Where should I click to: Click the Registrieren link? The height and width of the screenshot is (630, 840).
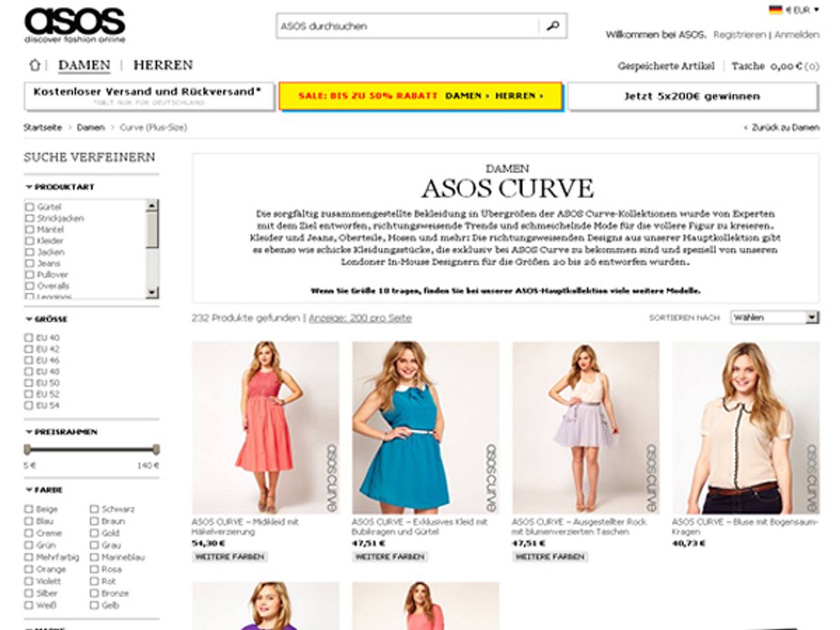[x=739, y=34]
